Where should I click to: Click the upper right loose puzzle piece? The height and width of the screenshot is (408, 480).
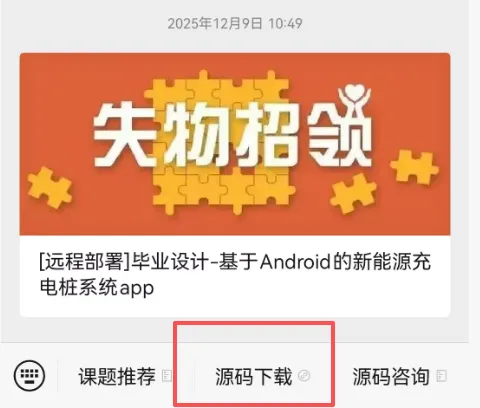(x=414, y=168)
